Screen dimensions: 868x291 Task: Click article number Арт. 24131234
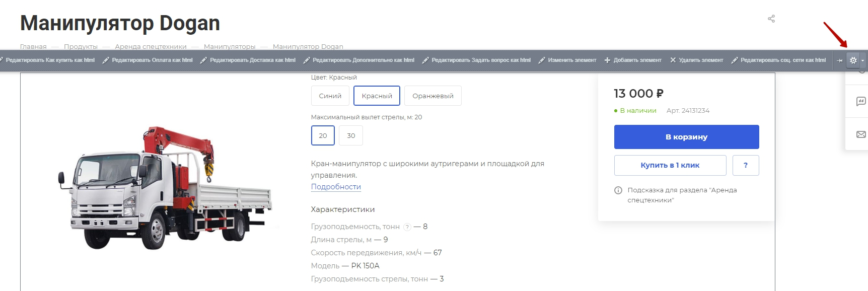tap(688, 111)
